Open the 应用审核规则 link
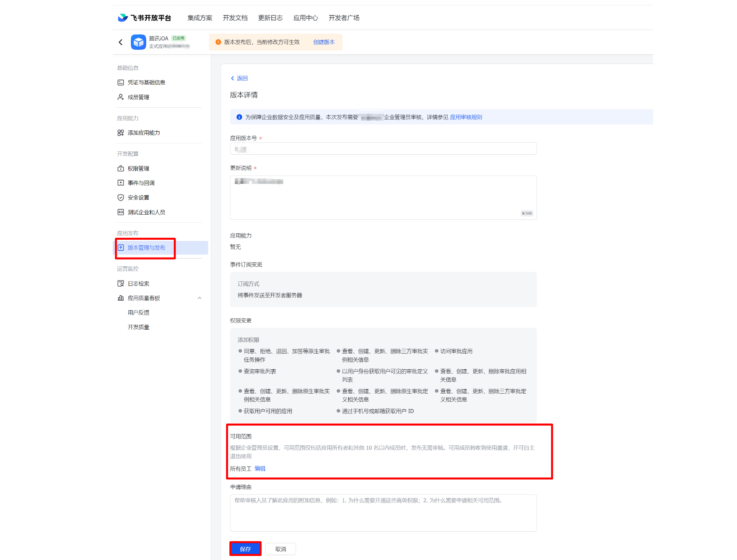The image size is (737, 560). pos(466,117)
